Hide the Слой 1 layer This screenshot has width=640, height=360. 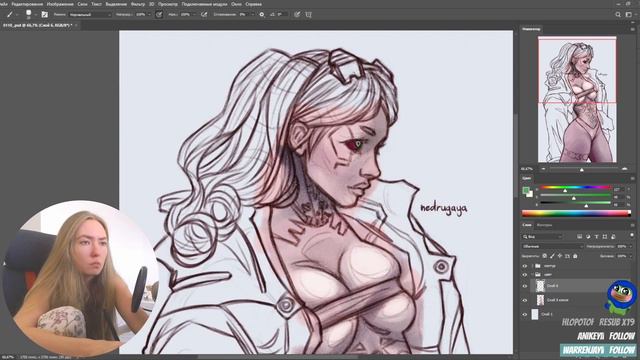click(x=525, y=314)
